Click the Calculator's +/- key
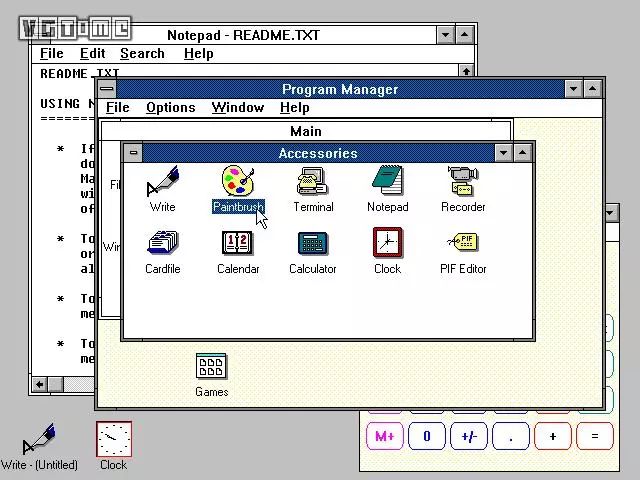Screen dimensions: 640x480 (469, 436)
